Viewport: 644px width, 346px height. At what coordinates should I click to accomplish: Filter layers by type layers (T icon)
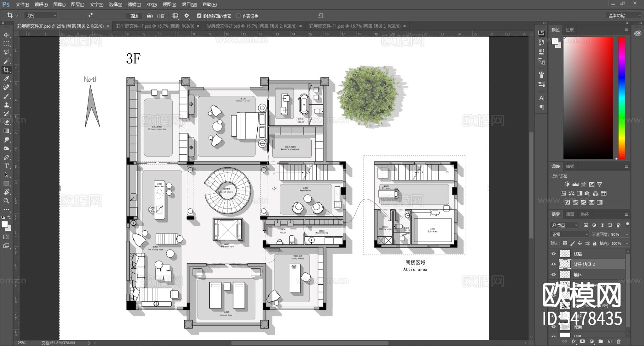click(602, 225)
